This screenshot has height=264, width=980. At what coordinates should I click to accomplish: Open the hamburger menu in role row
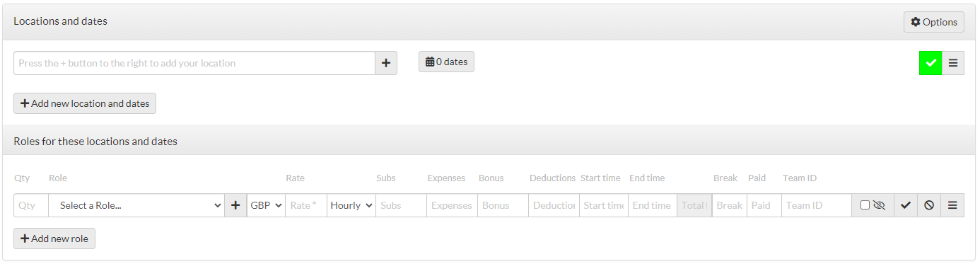(x=952, y=205)
